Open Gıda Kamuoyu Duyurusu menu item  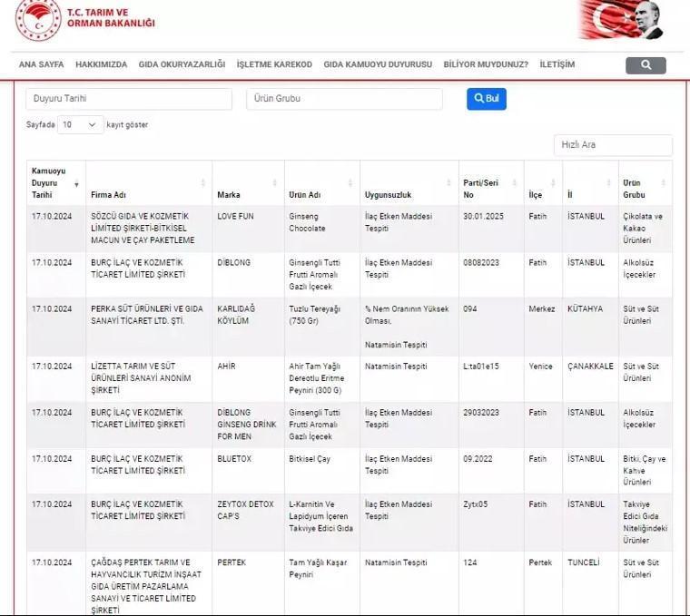[378, 65]
